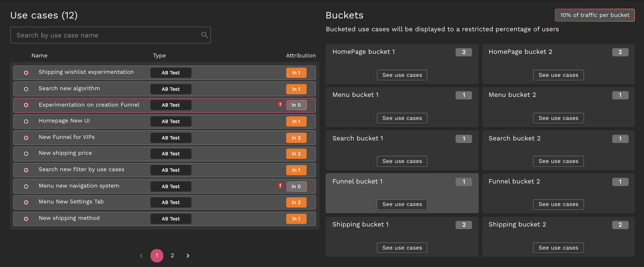See use cases in Shipping bucket 2

pyautogui.click(x=558, y=248)
